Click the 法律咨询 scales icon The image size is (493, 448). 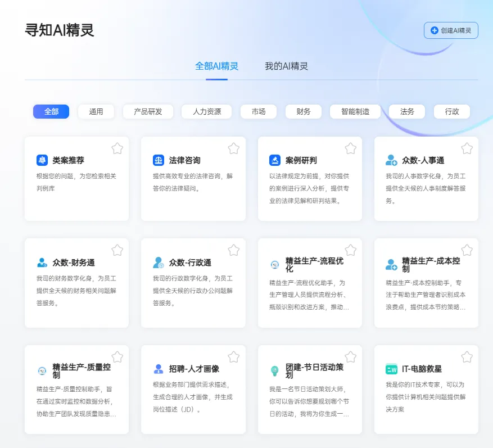tap(159, 160)
